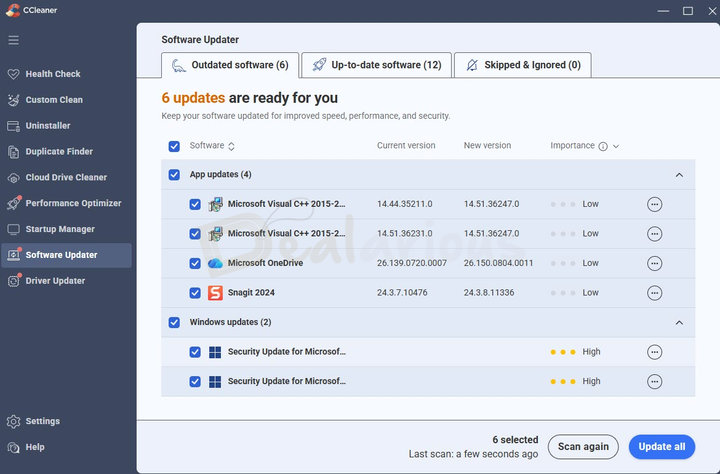The width and height of the screenshot is (720, 474).
Task: Open the Importance sort dropdown arrow
Action: click(616, 146)
